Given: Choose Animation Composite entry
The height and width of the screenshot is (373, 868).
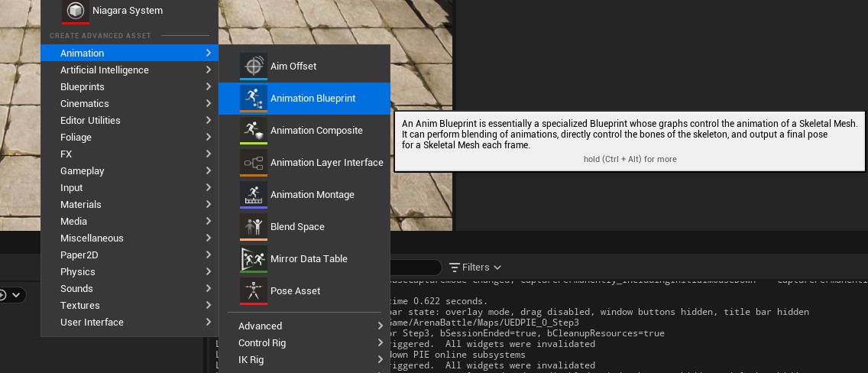Looking at the screenshot, I should (304, 130).
